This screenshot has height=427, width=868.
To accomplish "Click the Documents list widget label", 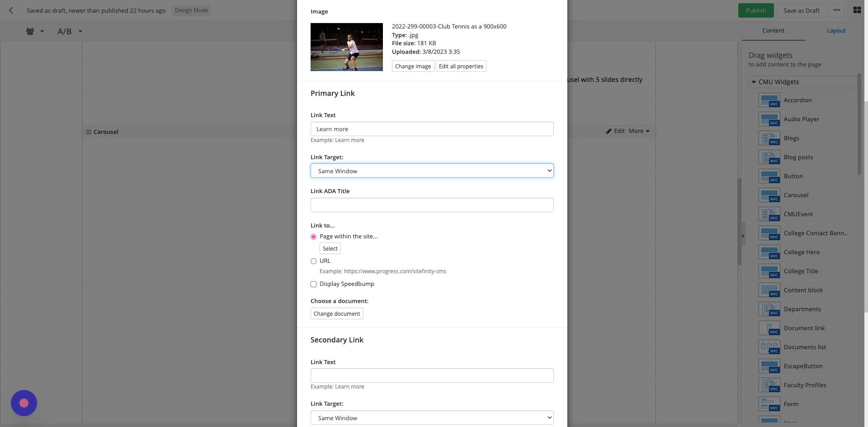I will coord(805,347).
